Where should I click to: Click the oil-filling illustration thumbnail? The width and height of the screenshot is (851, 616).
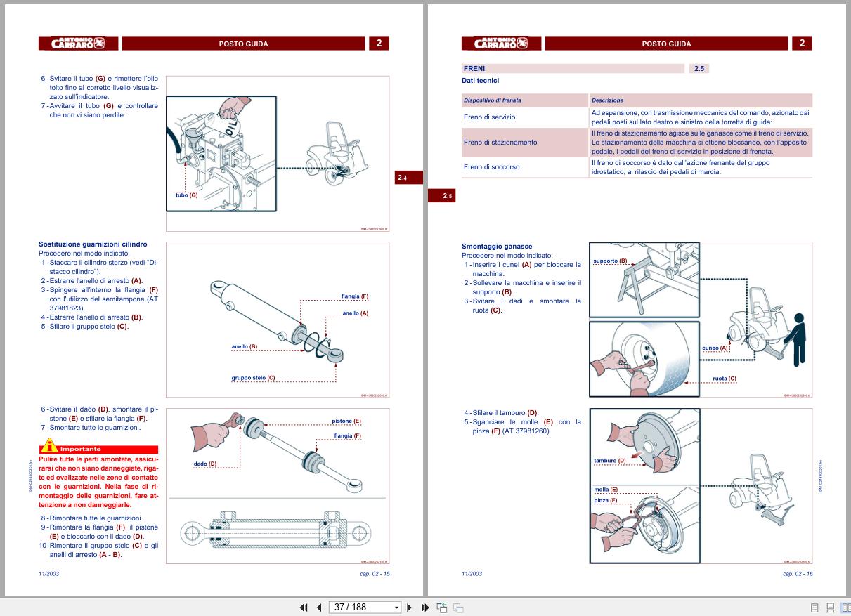[221, 154]
